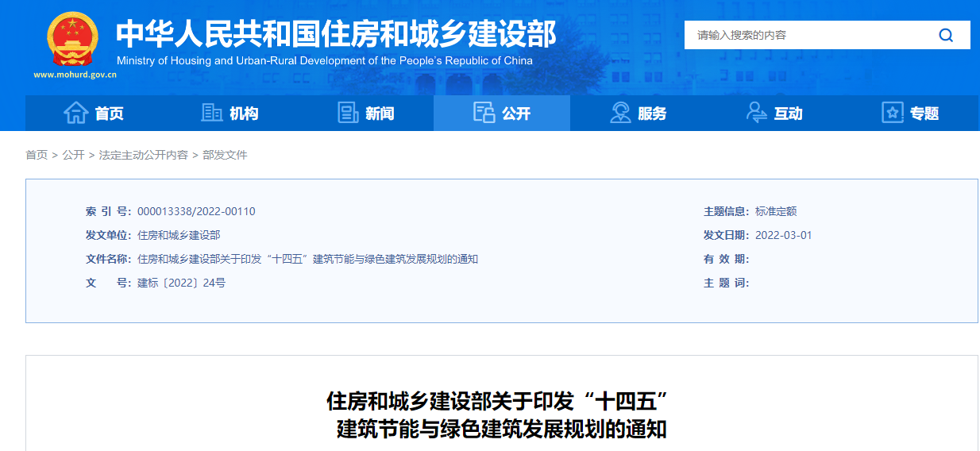This screenshot has height=451, width=980.
Task: Click the file name value in info box
Action: point(307,259)
